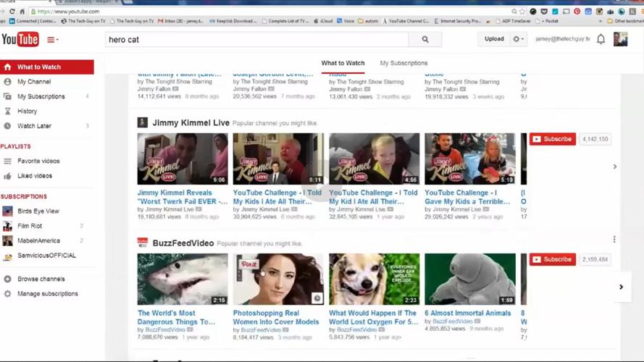Click Manage subscriptions
The height and width of the screenshot is (362, 644).
(48, 294)
